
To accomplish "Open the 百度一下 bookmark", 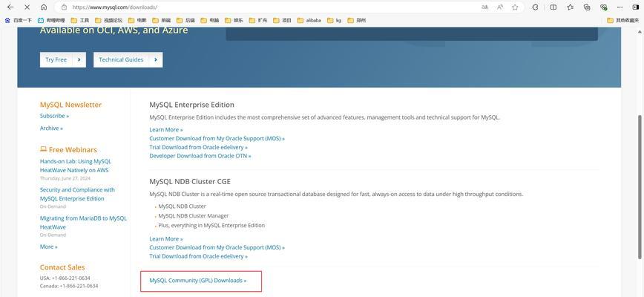I will click(18, 20).
